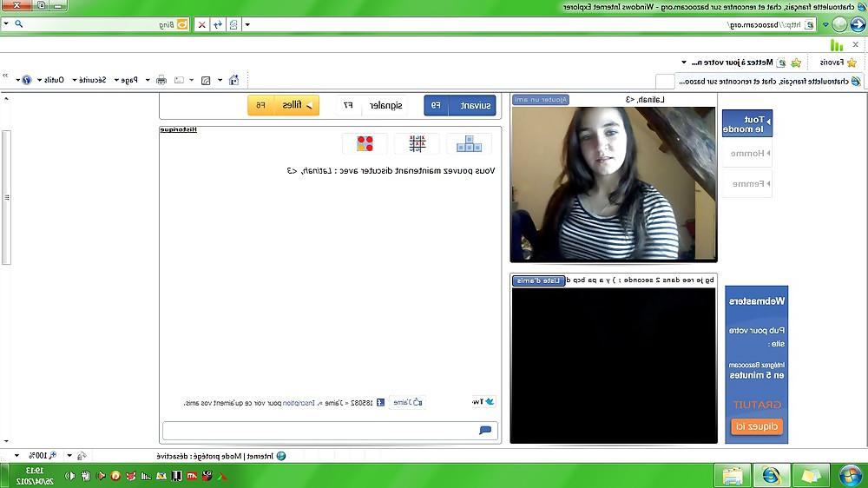Click the red ATI tray icon

[x=192, y=476]
